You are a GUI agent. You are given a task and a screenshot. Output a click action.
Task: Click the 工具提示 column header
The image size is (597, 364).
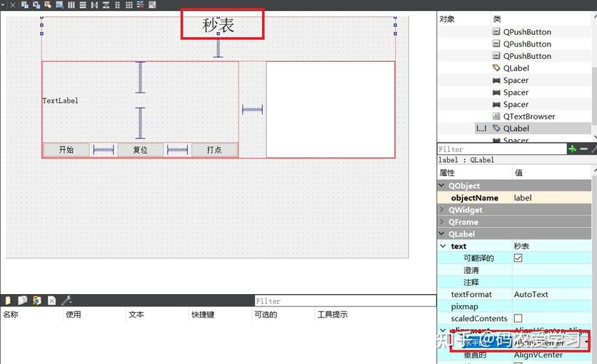(x=333, y=314)
